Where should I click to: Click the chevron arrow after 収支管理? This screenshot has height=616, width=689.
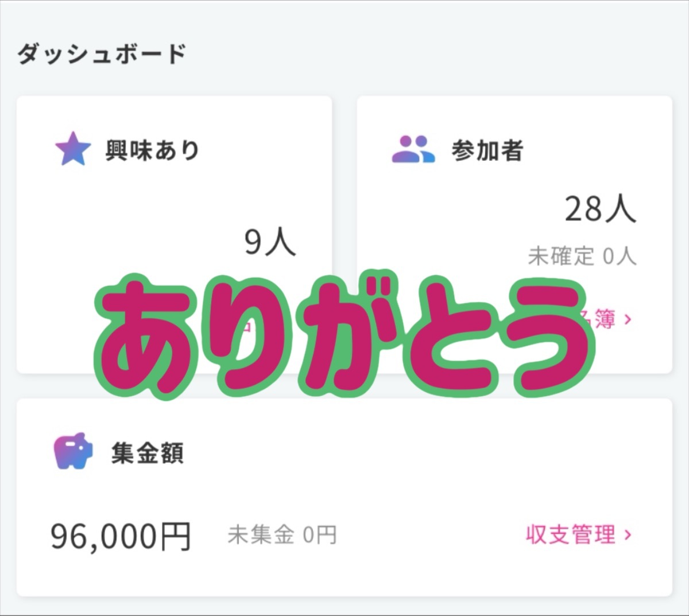point(628,535)
